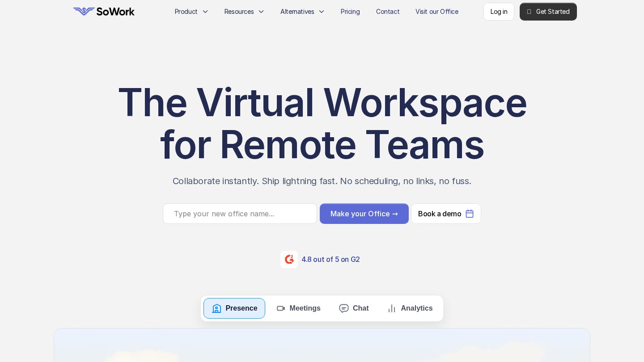This screenshot has height=362, width=644.
Task: Click the preview image below the tabs
Action: pyautogui.click(x=322, y=345)
